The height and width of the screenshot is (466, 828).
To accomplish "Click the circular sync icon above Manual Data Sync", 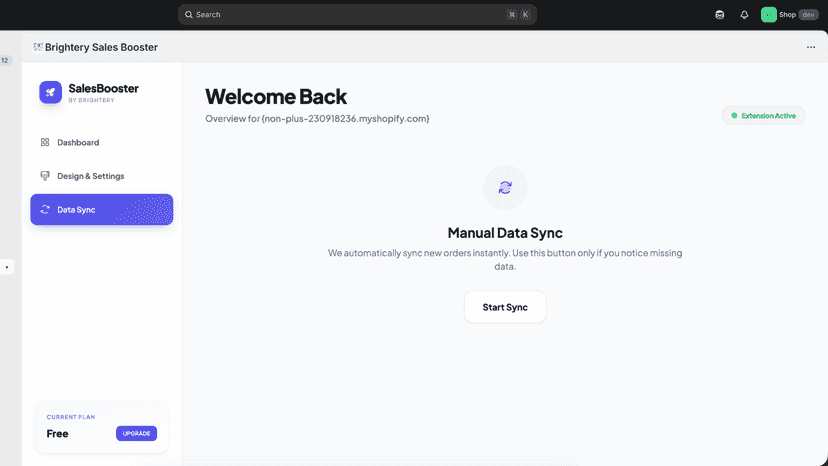I will (505, 188).
